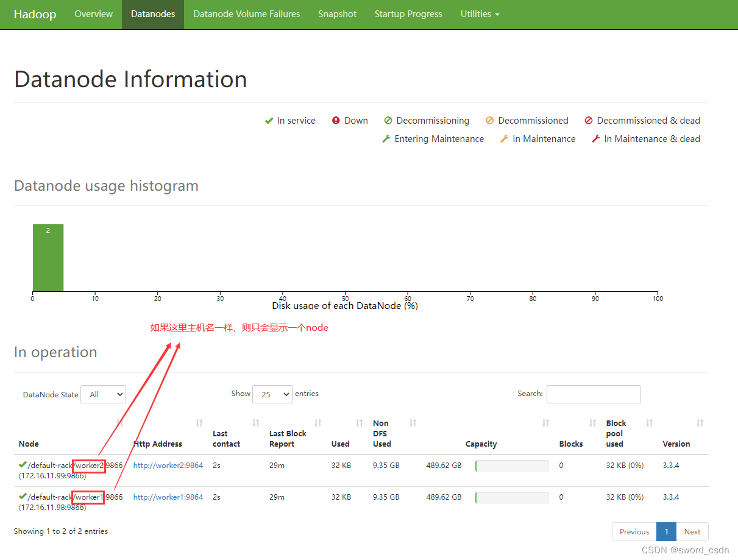Sort by Http Address column arrows
Screen dimensions: 738x560
(199, 423)
